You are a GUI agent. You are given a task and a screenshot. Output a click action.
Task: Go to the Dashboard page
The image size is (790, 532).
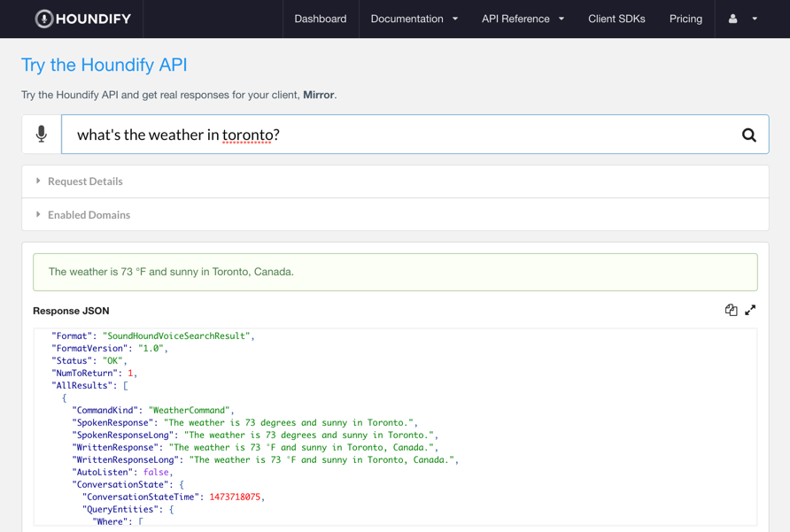click(320, 19)
